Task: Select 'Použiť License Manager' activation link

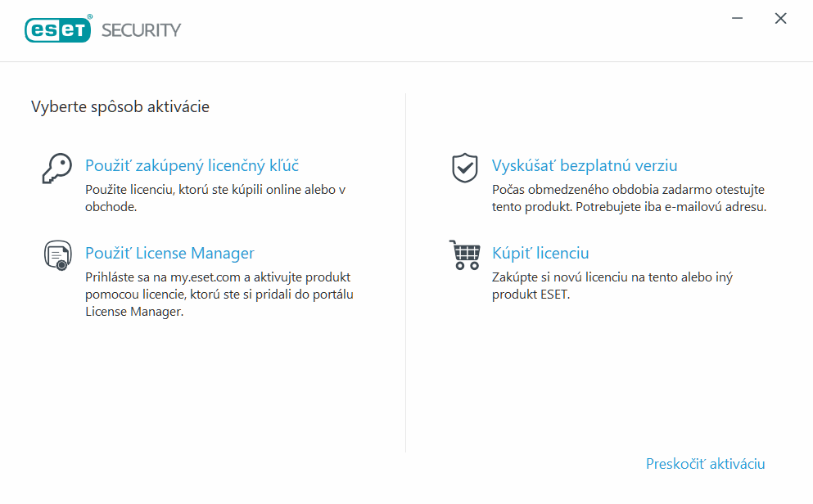Action: pyautogui.click(x=169, y=254)
